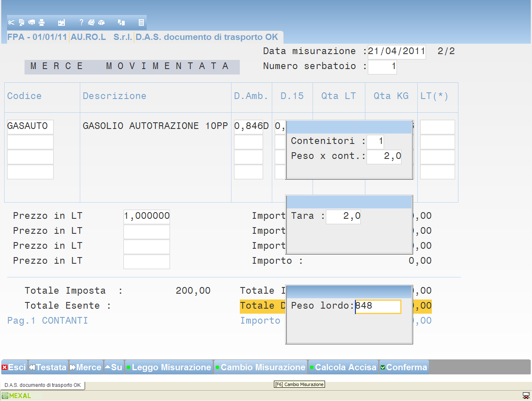The image size is (532, 401).
Task: Click Cambio Misurazione button
Action: [x=261, y=367]
